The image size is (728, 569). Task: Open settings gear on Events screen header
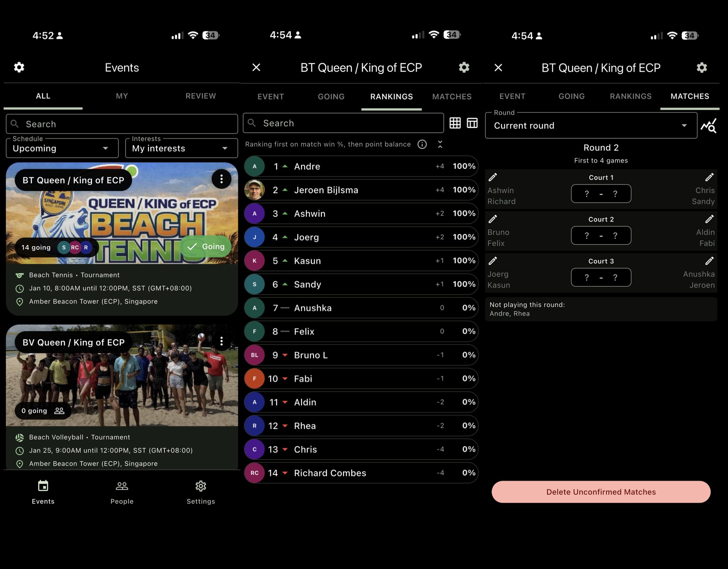click(19, 67)
